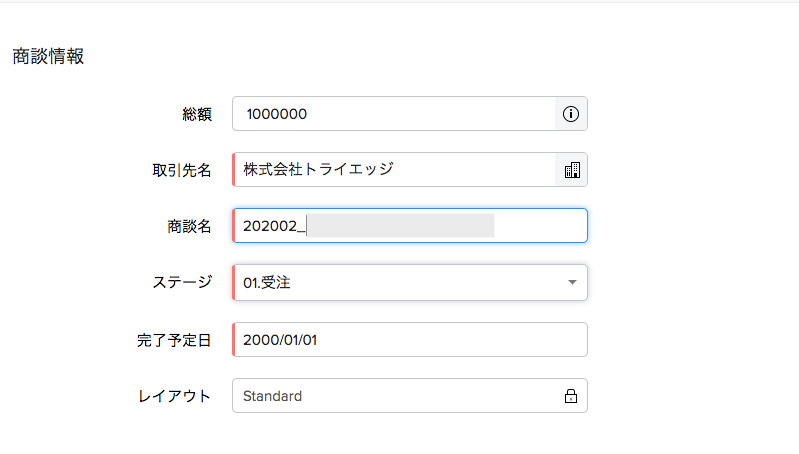
Task: Expand the ステージ dropdown arrow
Action: click(x=572, y=282)
